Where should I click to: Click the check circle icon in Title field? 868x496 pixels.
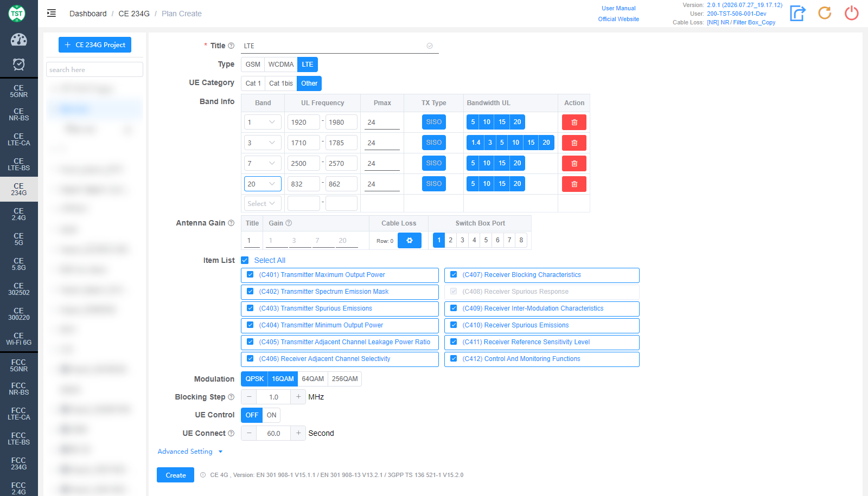[x=430, y=46]
